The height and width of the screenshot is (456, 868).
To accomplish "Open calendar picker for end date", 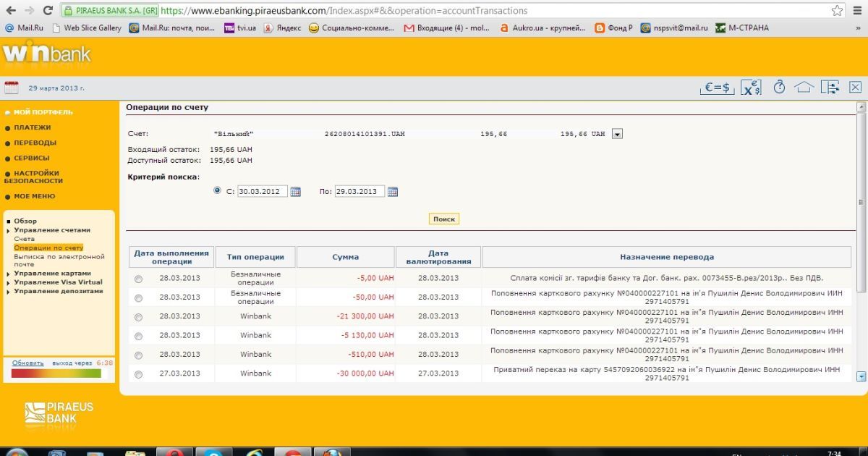I will (393, 192).
